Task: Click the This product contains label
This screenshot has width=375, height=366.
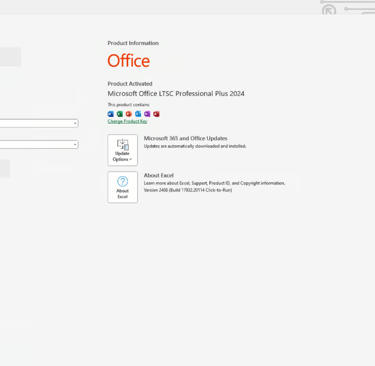Action: click(128, 105)
